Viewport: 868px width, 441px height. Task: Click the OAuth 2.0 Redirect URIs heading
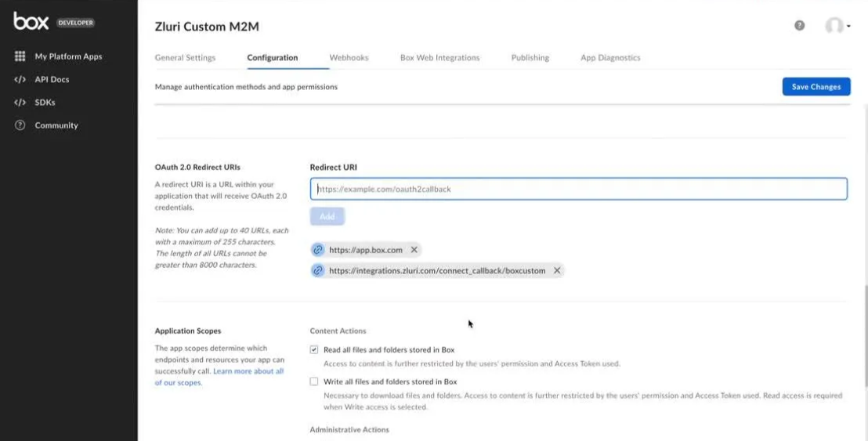(x=197, y=167)
